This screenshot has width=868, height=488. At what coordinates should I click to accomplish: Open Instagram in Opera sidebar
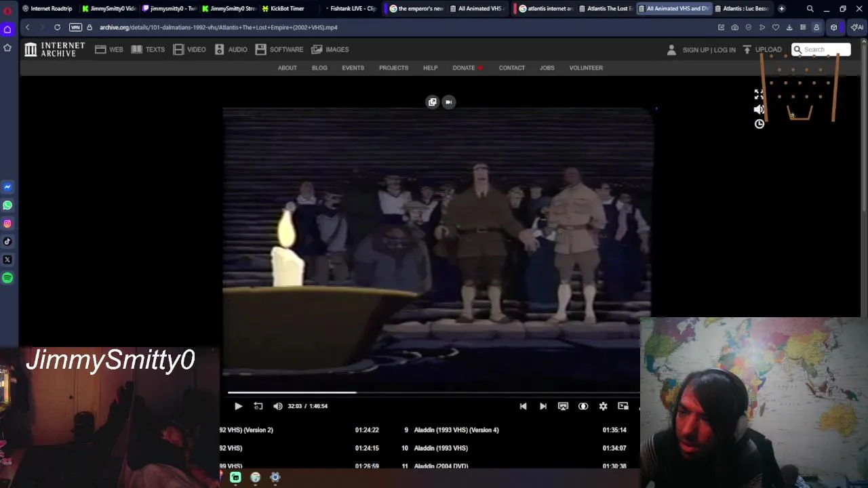click(7, 224)
